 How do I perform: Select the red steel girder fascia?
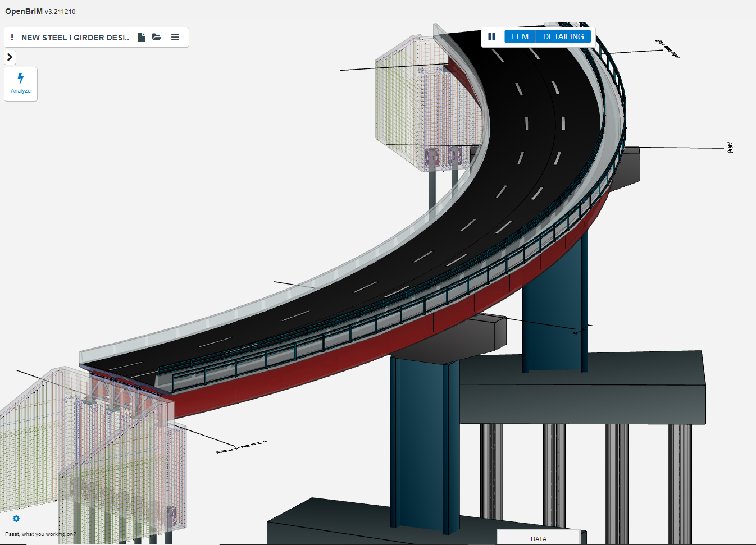pyautogui.click(x=337, y=359)
